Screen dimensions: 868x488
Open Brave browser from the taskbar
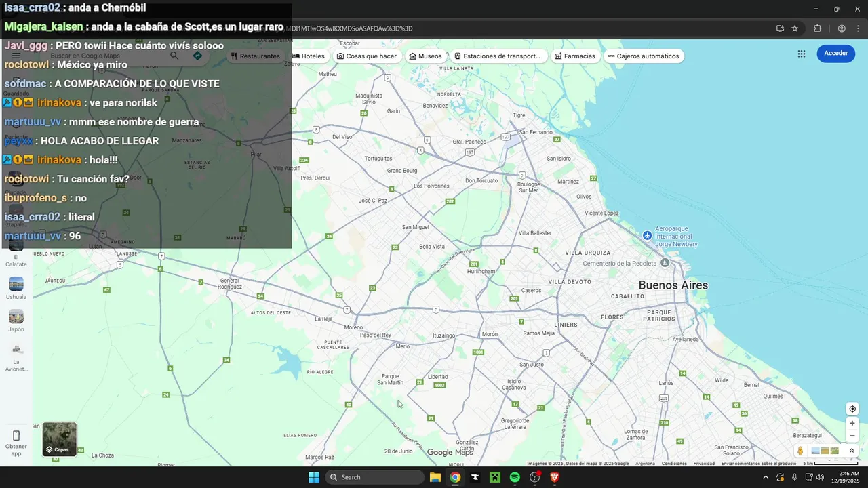coord(555,477)
